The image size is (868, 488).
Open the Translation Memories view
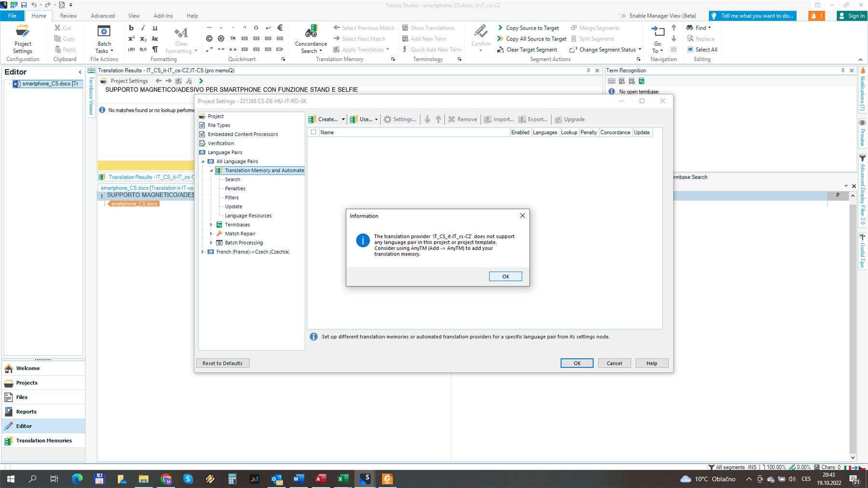[43, 441]
